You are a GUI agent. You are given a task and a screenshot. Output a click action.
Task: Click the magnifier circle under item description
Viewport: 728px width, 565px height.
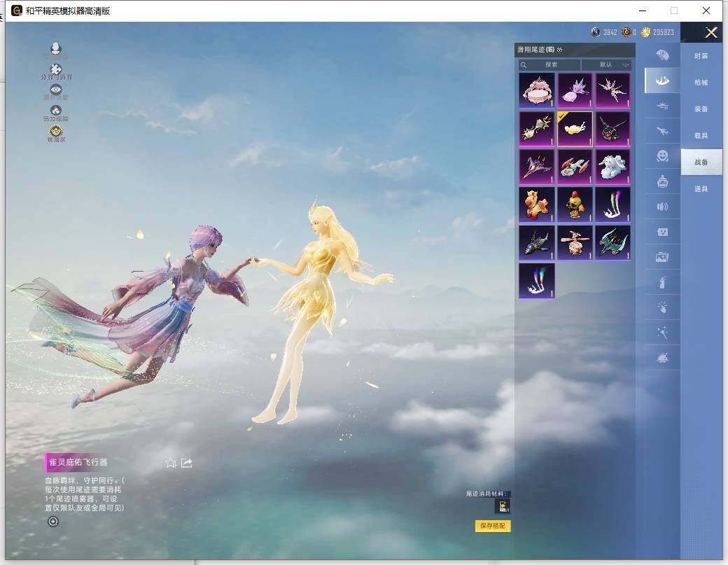click(53, 522)
